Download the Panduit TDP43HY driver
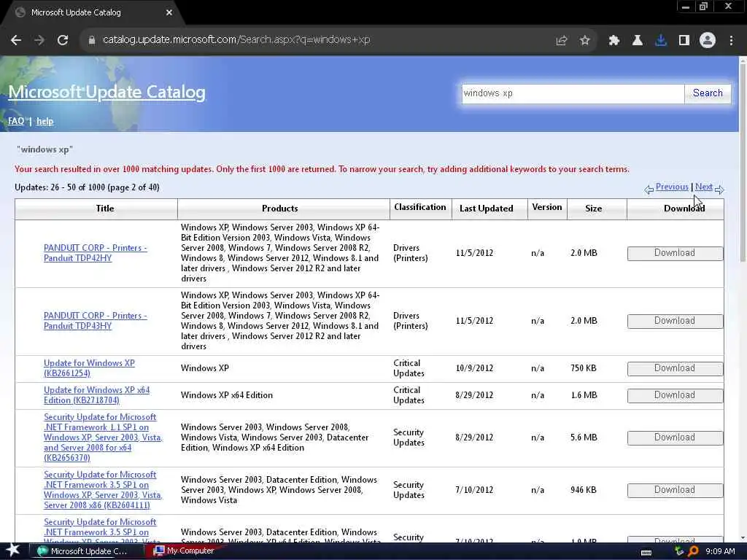Image resolution: width=747 pixels, height=560 pixels. (x=675, y=321)
